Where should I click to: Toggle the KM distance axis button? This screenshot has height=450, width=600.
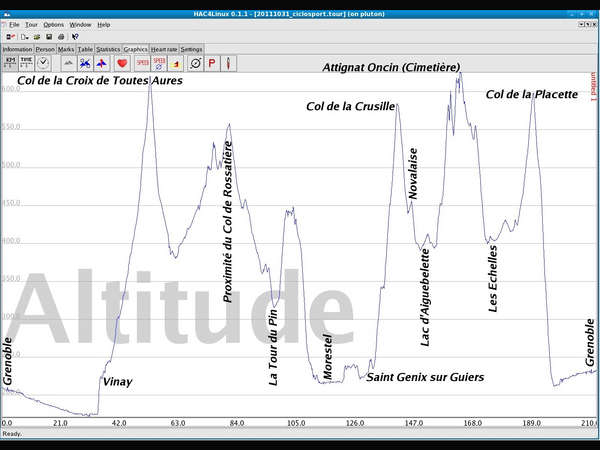(10, 62)
